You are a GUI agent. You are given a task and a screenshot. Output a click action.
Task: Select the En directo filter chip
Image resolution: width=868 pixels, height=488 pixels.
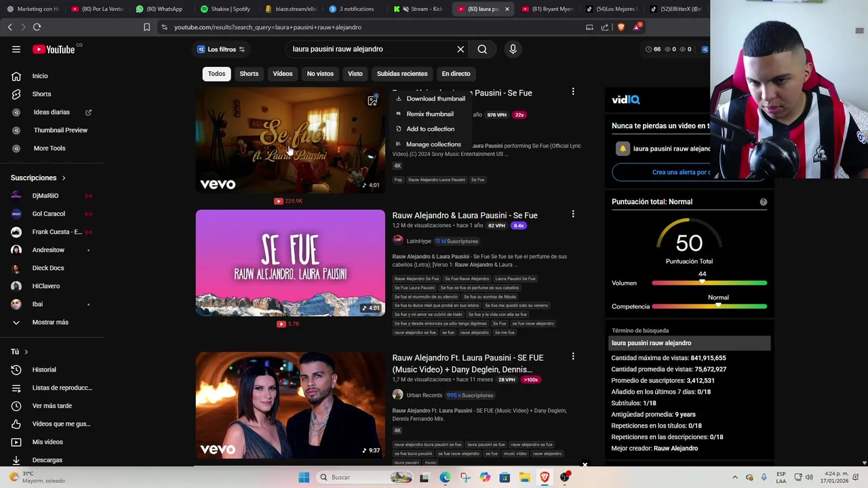456,74
